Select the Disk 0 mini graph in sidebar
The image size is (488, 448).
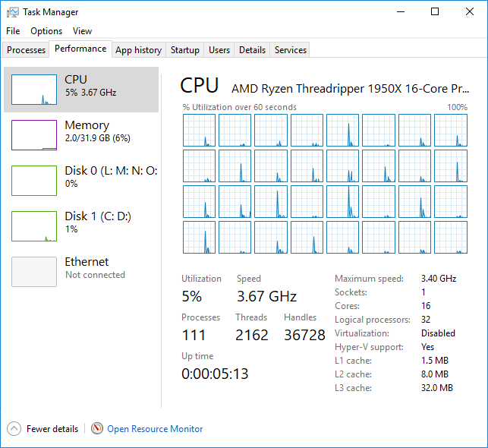coord(34,181)
